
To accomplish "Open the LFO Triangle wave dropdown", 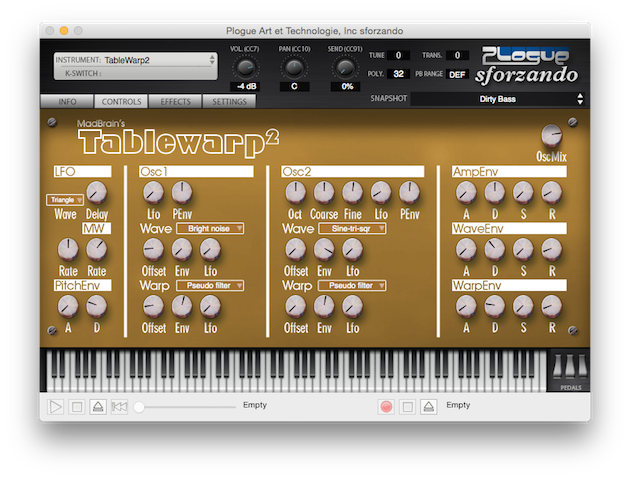I will click(65, 200).
